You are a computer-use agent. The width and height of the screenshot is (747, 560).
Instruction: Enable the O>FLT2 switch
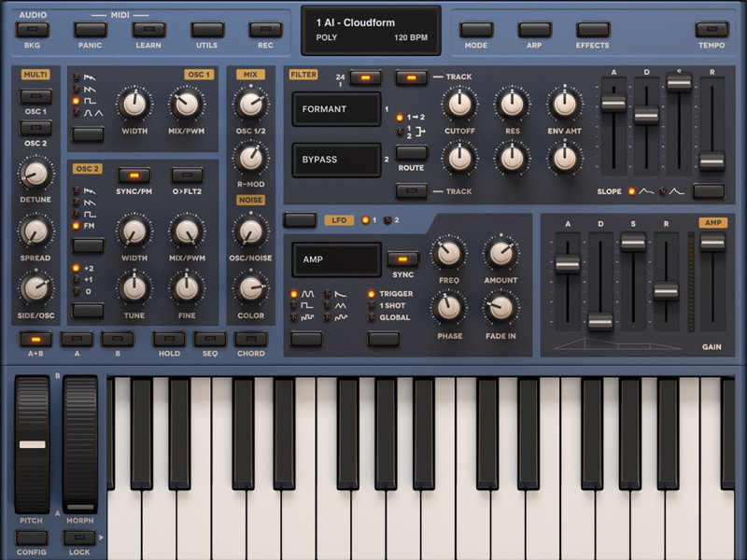pyautogui.click(x=187, y=175)
